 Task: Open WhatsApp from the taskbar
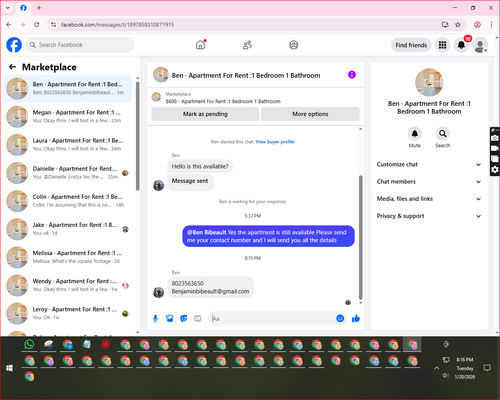(x=29, y=344)
